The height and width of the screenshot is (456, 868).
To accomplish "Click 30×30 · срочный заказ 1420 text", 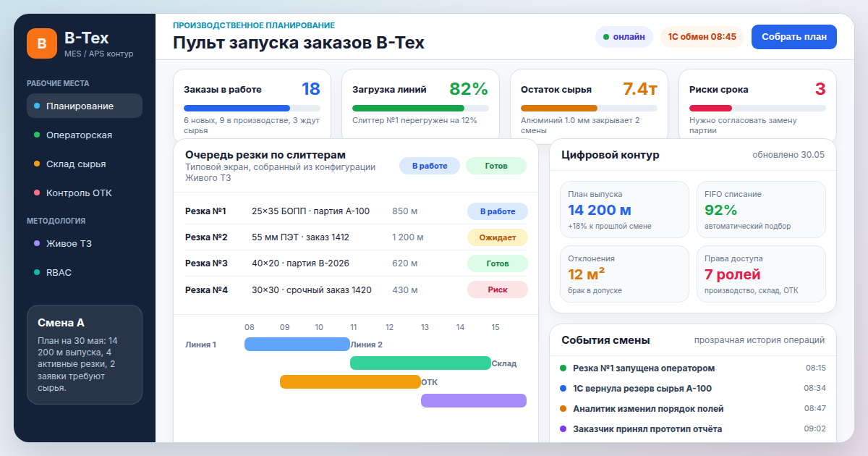I will point(312,290).
